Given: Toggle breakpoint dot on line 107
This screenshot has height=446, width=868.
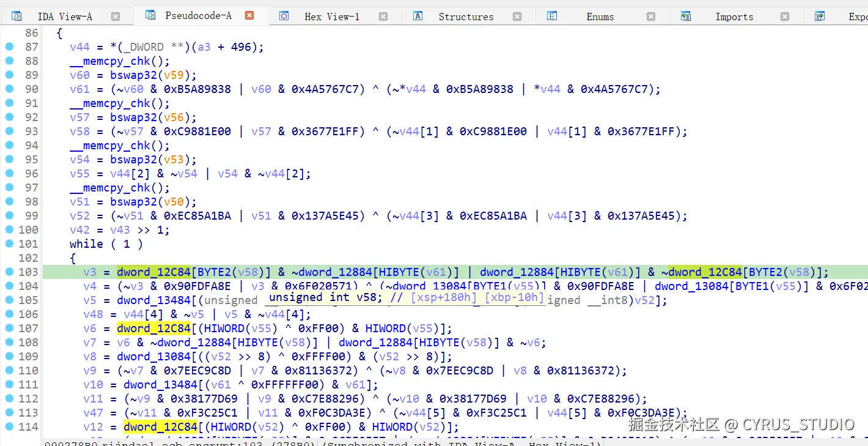Looking at the screenshot, I should pos(9,328).
